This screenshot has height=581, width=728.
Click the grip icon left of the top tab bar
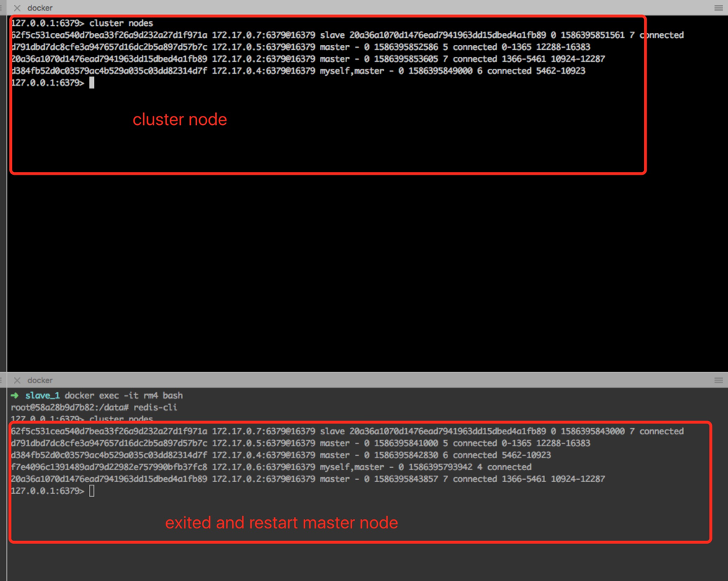tap(3, 7)
